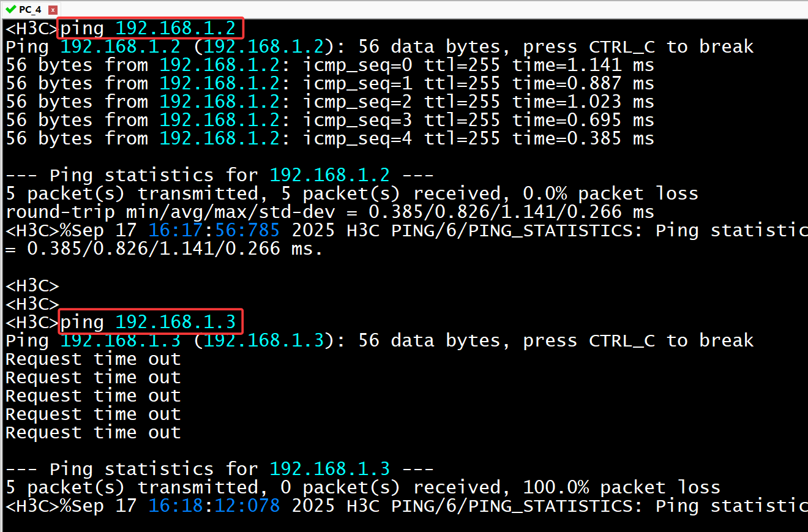Viewport: 808px width, 532px height.
Task: Click the line with icmp_seq=0 reply
Action: point(330,65)
